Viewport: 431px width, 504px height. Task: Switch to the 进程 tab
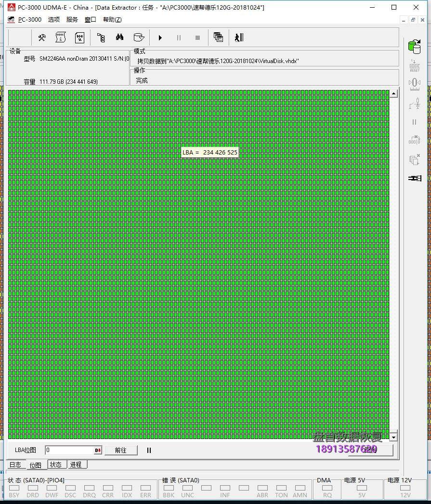(76, 465)
